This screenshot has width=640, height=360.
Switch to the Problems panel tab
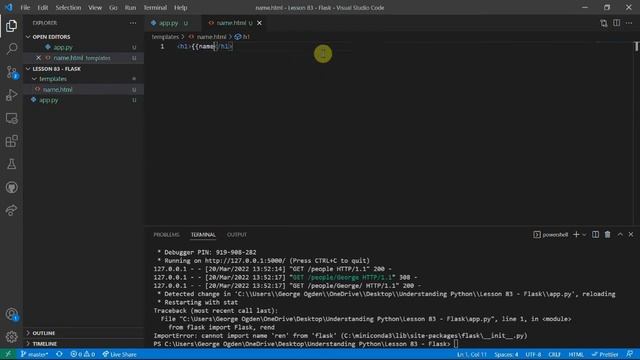pyautogui.click(x=167, y=235)
